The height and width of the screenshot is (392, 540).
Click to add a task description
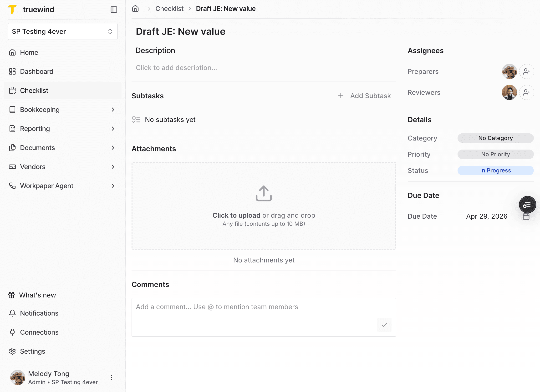tap(176, 68)
